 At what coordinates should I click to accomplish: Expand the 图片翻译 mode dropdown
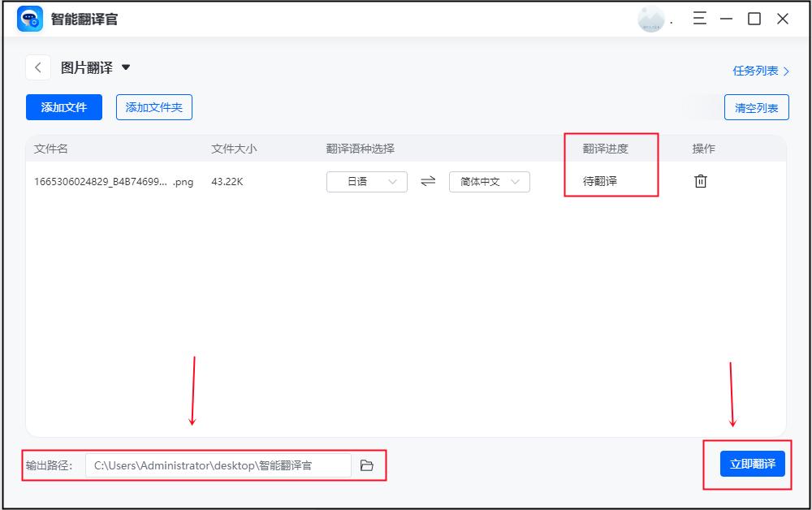point(126,68)
